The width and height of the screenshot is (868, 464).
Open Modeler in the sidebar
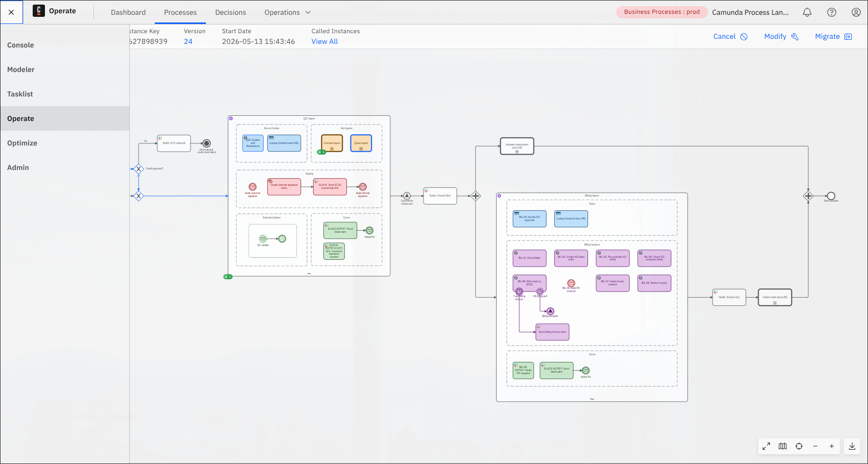65,69
